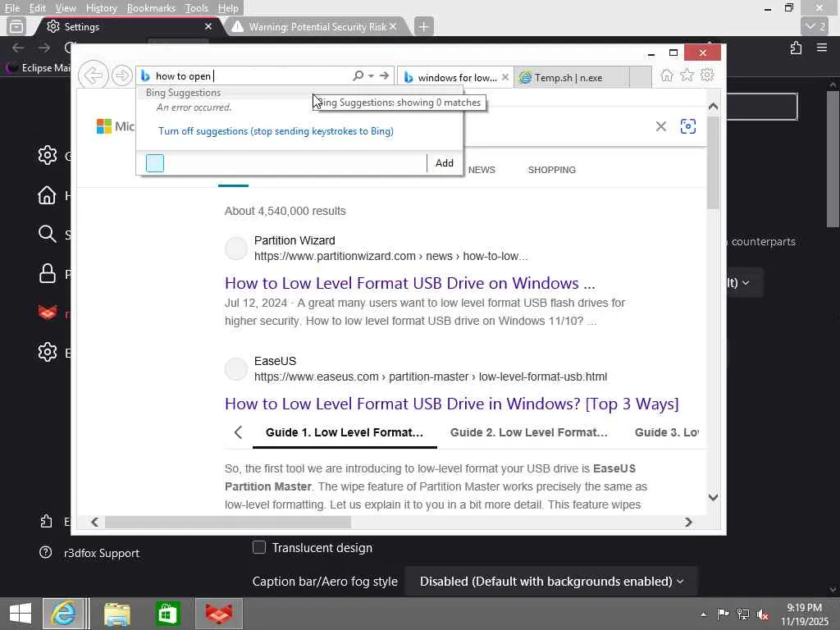840x630 pixels.
Task: Close the Settings tab in r3dfox
Action: coord(208,26)
